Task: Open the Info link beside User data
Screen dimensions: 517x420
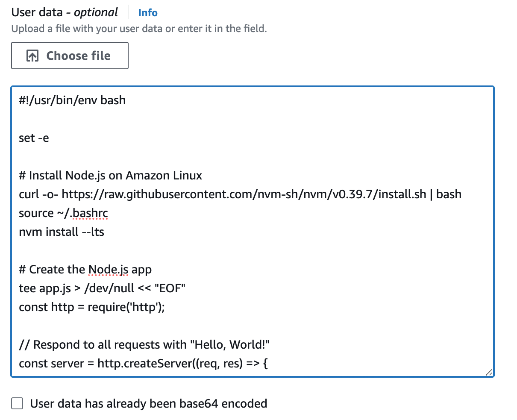Action: (x=148, y=13)
